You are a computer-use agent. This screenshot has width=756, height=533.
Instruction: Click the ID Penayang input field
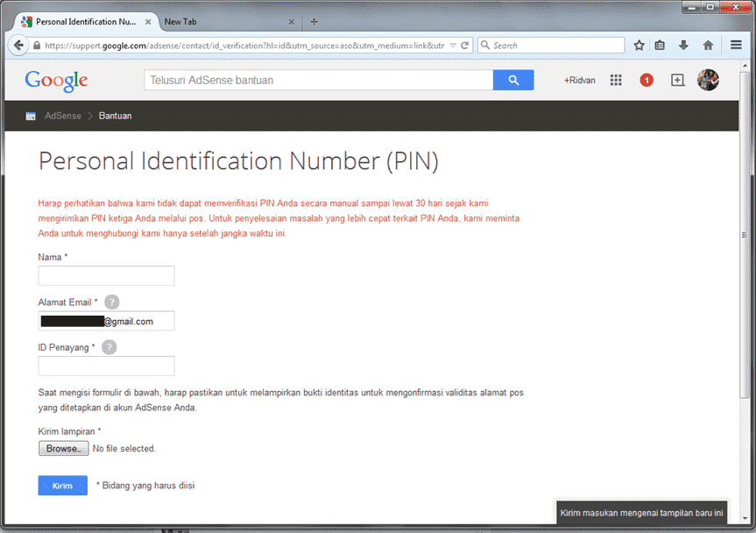click(107, 366)
